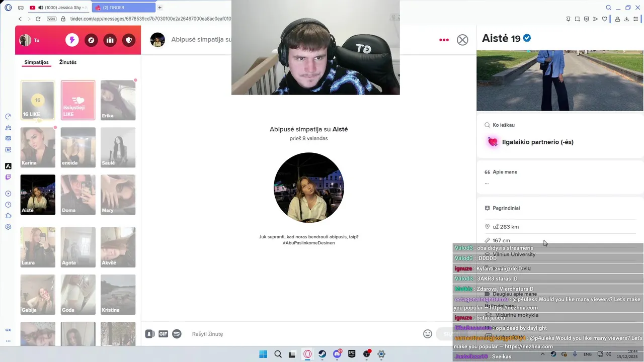Reload the page with the refresh icon

pos(38,19)
